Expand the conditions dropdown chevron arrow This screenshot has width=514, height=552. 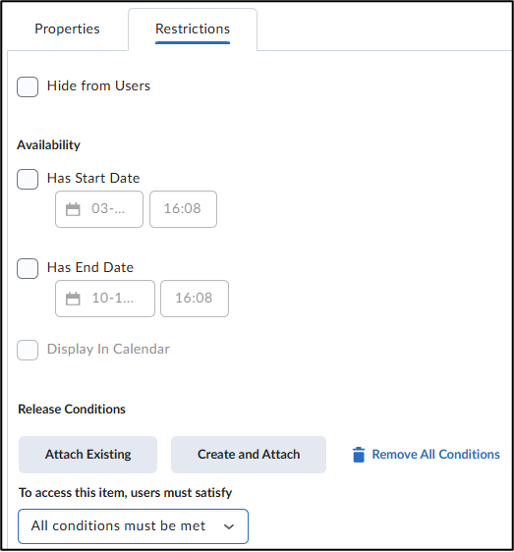tap(229, 527)
